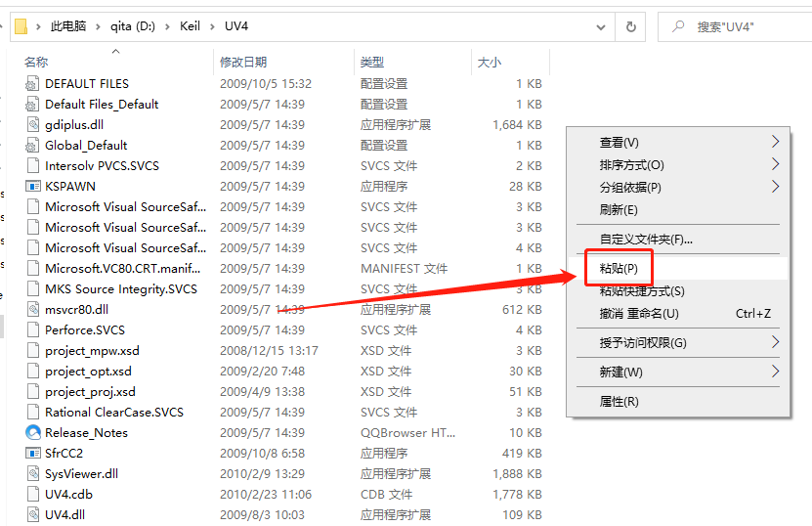Expand the chevron after qita (D:) breadcrumb

pos(167,26)
